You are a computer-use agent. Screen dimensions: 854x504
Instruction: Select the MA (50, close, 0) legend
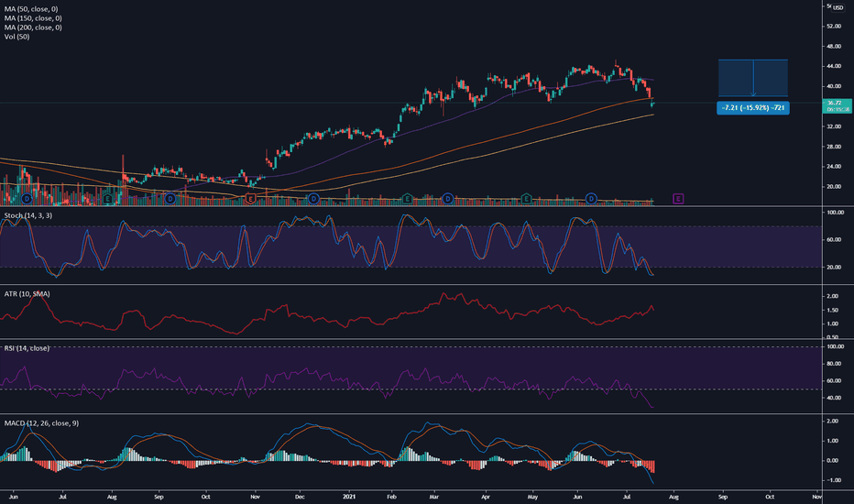coord(31,9)
